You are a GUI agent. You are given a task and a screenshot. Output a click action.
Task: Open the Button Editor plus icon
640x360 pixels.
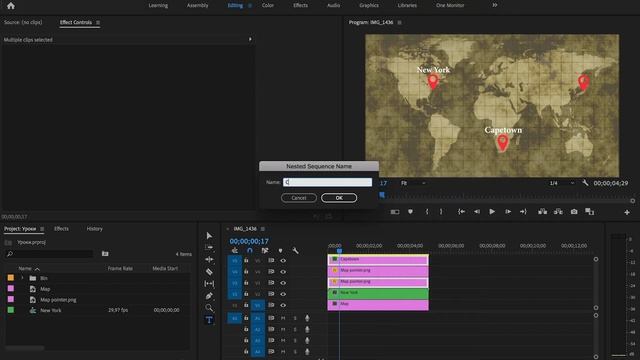[x=627, y=212]
